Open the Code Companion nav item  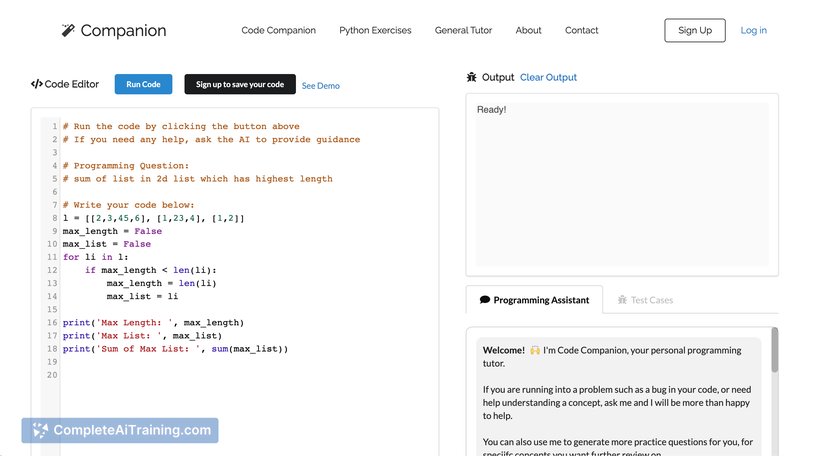tap(278, 30)
